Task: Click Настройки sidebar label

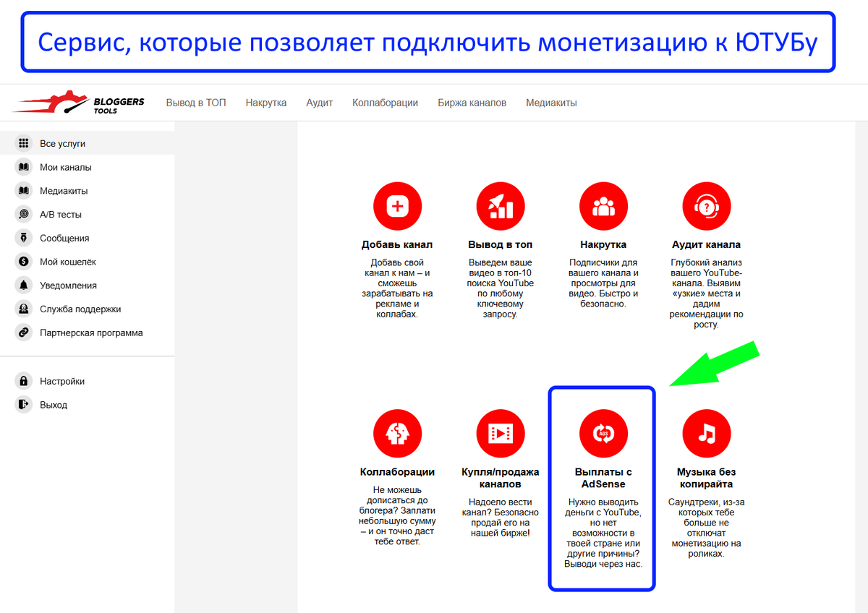Action: (62, 382)
